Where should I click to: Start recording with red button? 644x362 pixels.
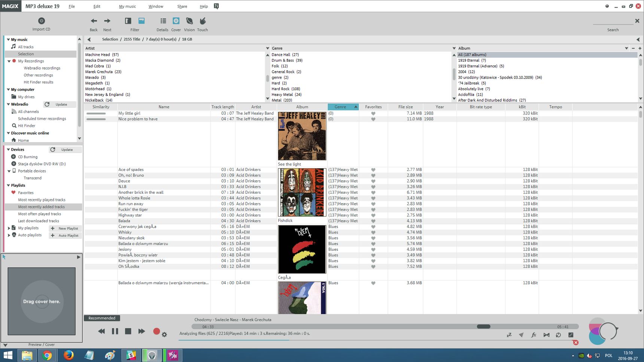pos(157,331)
